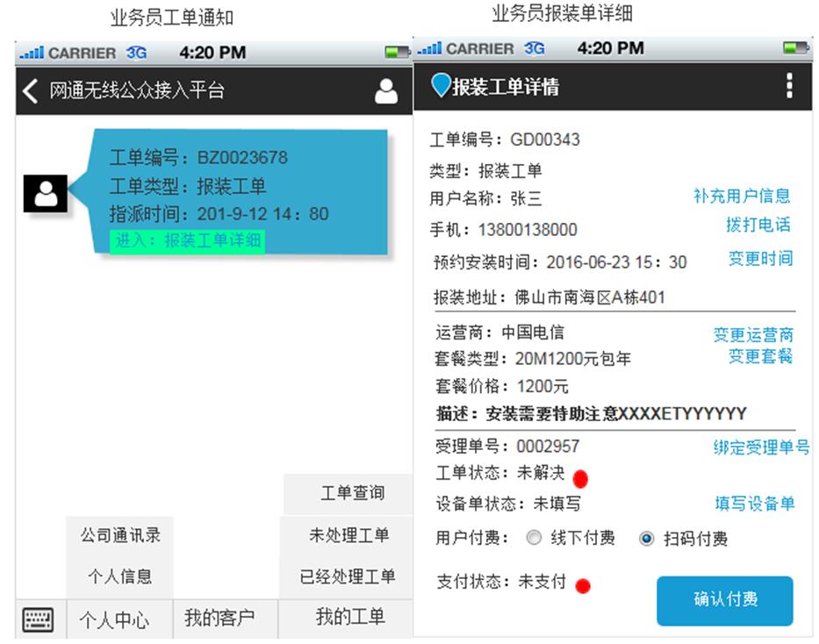The image size is (819, 644).
Task: Click the 填写设备单 link
Action: click(x=755, y=504)
